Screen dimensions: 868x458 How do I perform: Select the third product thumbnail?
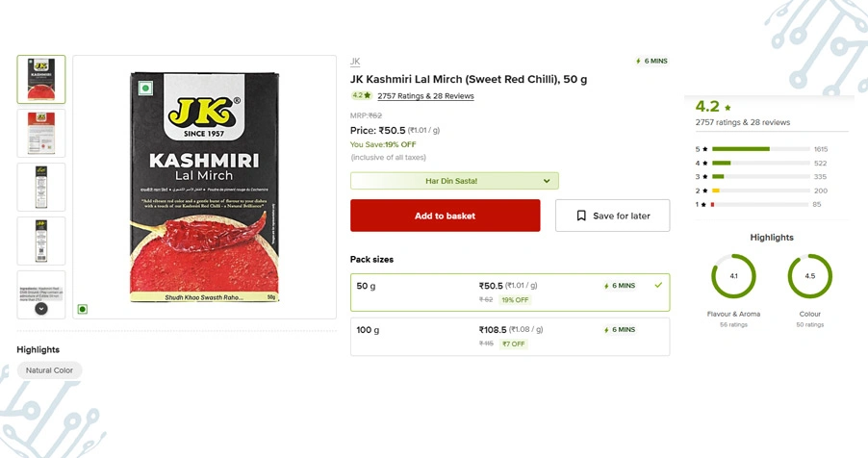41,187
